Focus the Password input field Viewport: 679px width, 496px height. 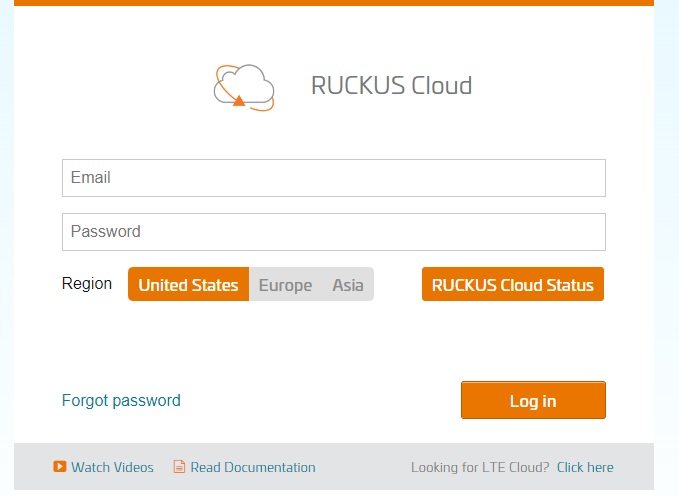point(334,232)
